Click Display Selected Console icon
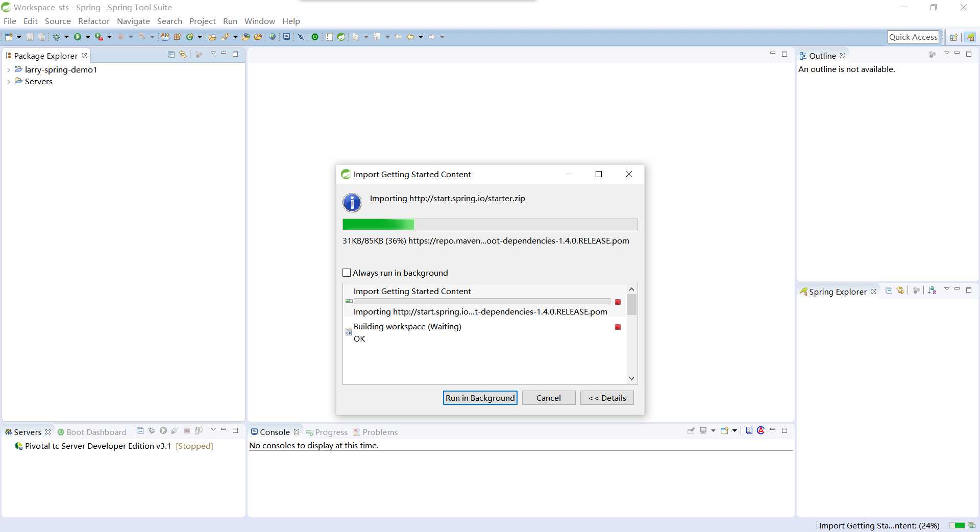 point(703,430)
